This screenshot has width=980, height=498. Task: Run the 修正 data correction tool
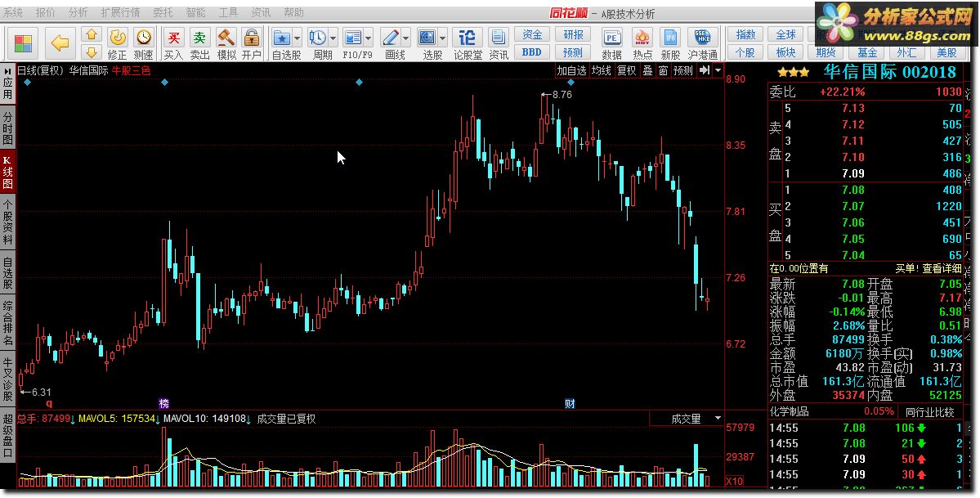[x=118, y=44]
